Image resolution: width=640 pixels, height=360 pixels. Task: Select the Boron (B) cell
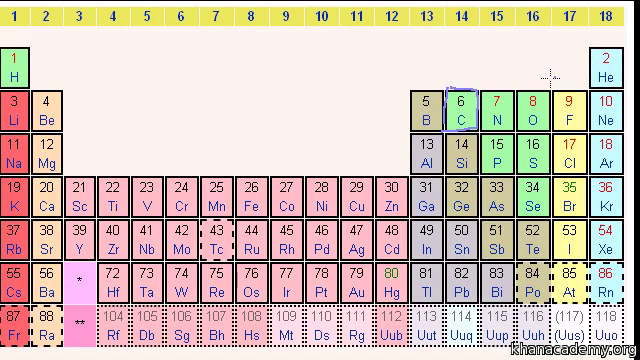tap(427, 111)
